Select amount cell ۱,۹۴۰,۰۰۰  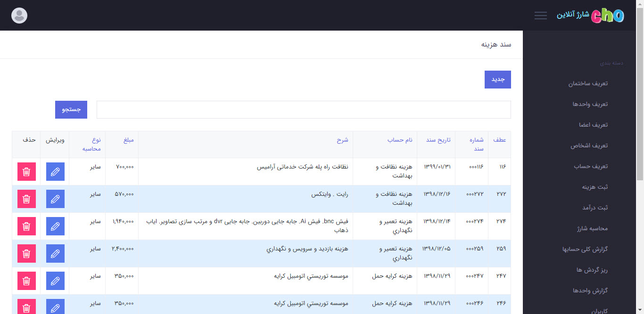click(x=123, y=221)
